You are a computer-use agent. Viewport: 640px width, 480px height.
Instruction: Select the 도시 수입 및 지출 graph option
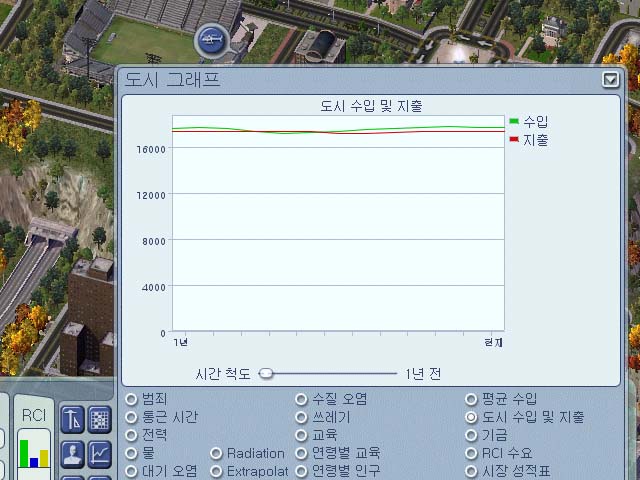click(x=471, y=417)
